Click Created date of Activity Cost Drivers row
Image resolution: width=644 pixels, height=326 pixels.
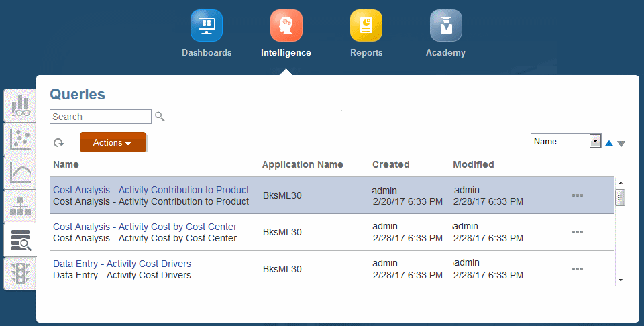point(408,275)
